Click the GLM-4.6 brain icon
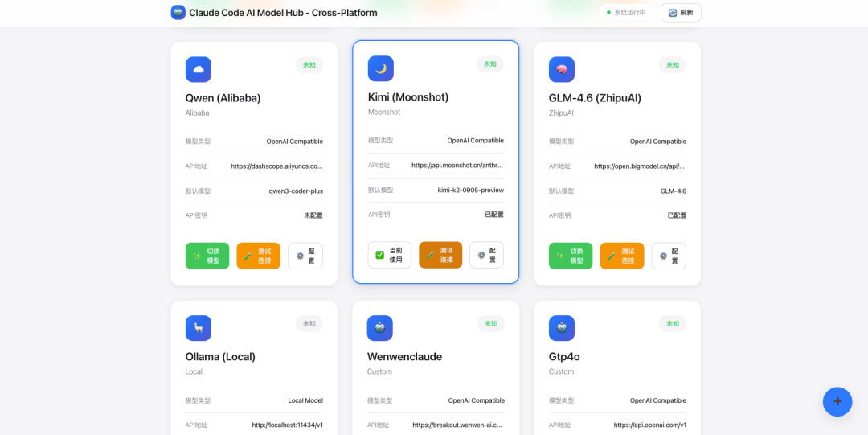Image resolution: width=868 pixels, height=435 pixels. click(x=562, y=69)
